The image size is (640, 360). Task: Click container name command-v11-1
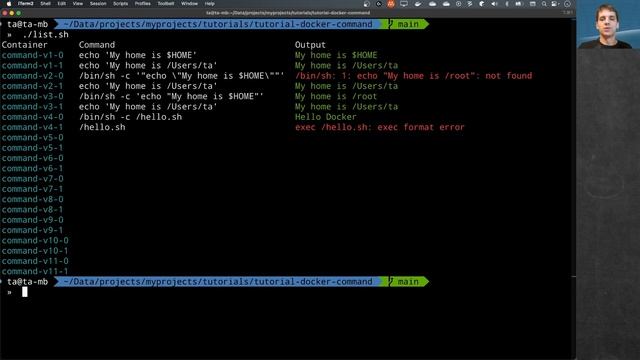(35, 271)
